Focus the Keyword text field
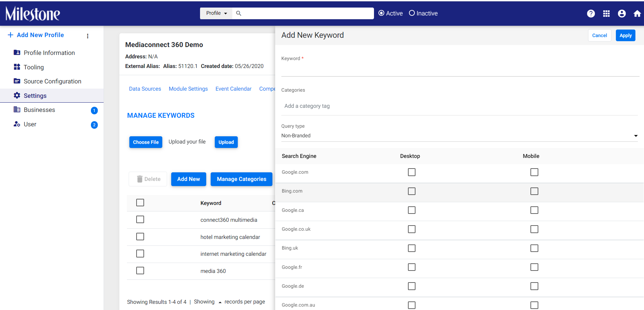The height and width of the screenshot is (310, 644). tap(460, 70)
